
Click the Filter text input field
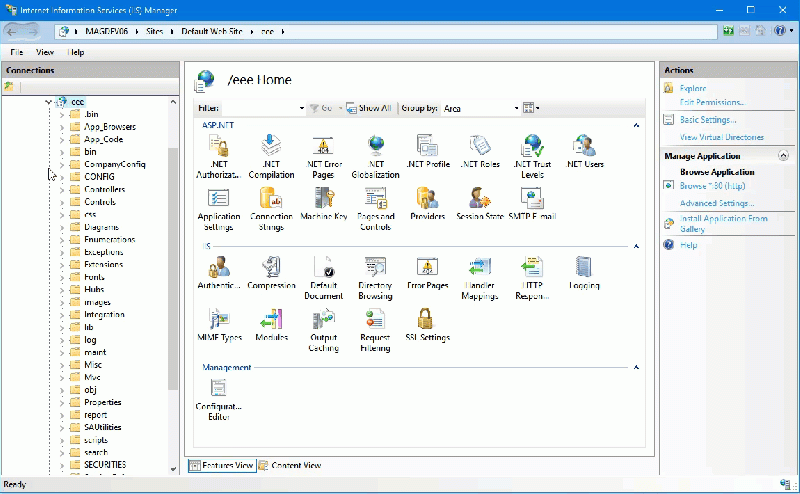[x=260, y=108]
